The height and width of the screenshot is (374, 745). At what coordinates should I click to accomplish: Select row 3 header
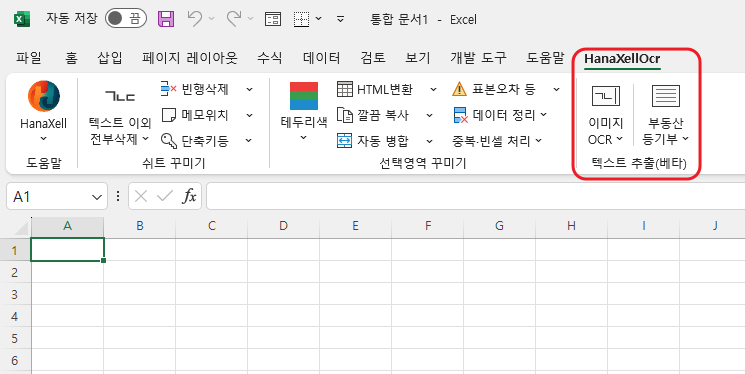(15, 294)
